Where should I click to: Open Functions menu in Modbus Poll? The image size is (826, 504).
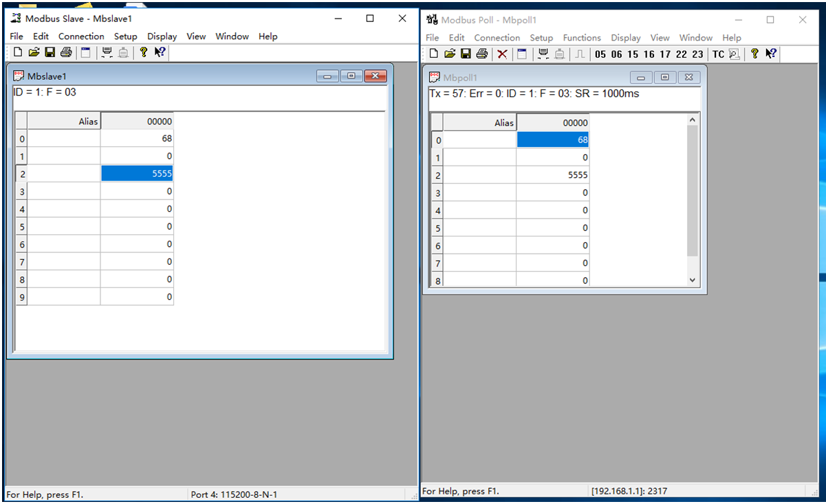(582, 38)
